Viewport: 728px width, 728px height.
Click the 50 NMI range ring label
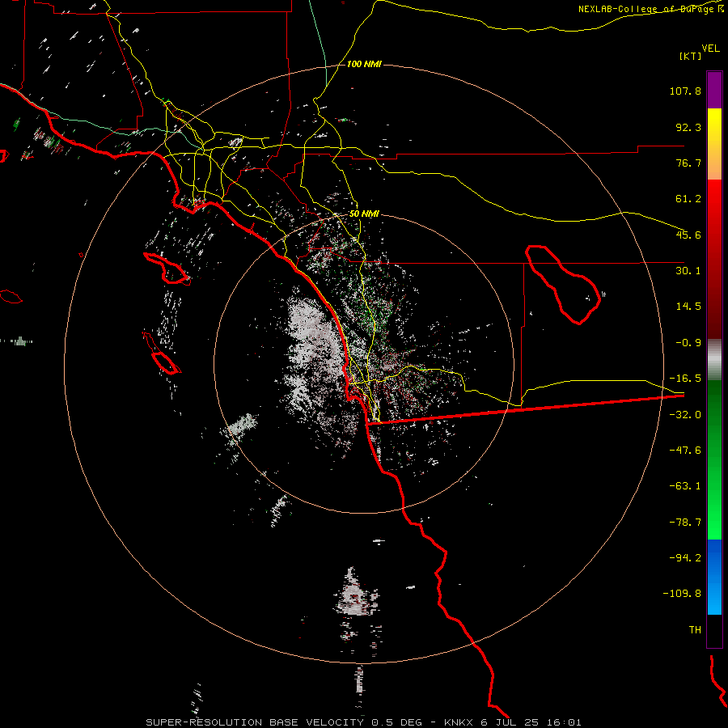click(364, 214)
